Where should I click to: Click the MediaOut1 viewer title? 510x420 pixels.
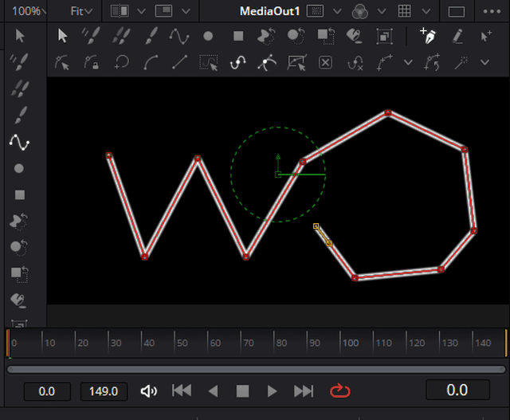269,11
